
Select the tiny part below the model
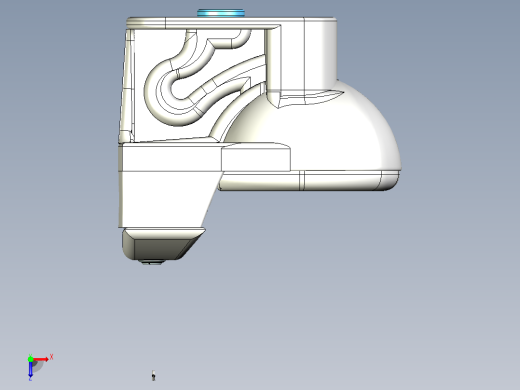click(x=153, y=375)
